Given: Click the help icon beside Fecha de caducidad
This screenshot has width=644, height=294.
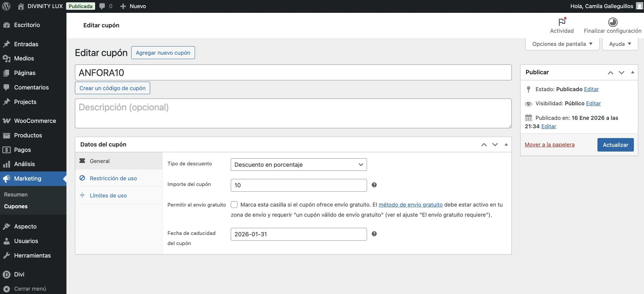Looking at the screenshot, I should click(374, 234).
